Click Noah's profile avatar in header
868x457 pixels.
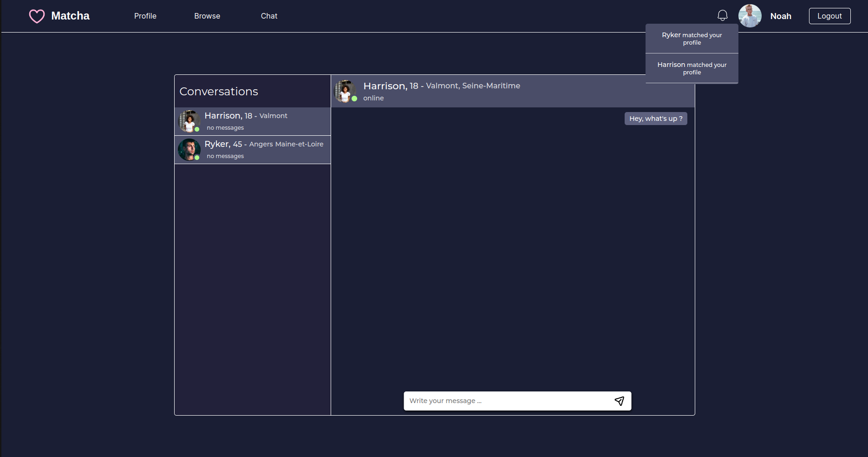750,16
